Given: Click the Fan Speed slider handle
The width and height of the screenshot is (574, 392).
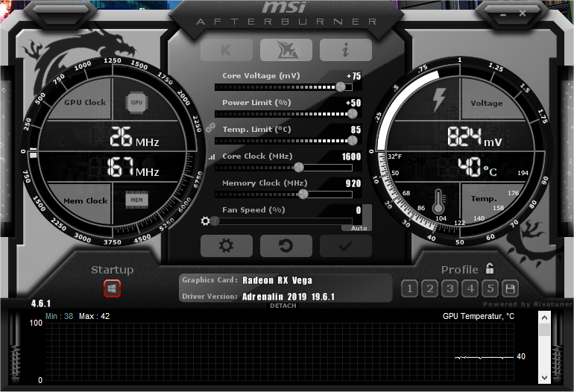Looking at the screenshot, I should pos(215,221).
